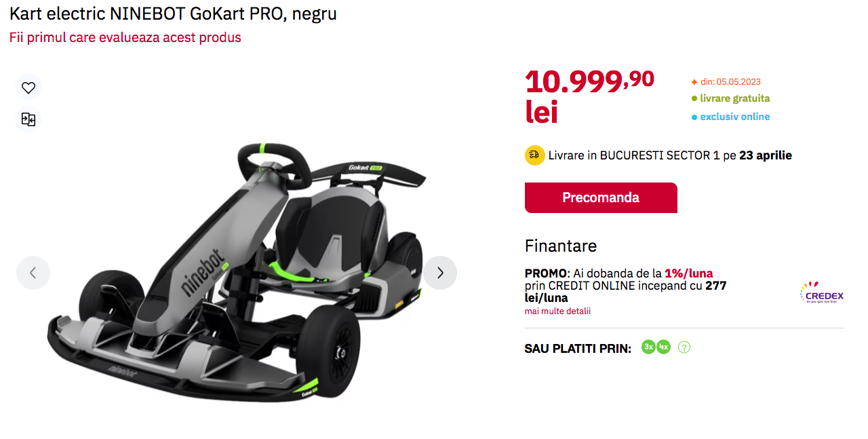Select the 4x installments badge

tap(663, 347)
